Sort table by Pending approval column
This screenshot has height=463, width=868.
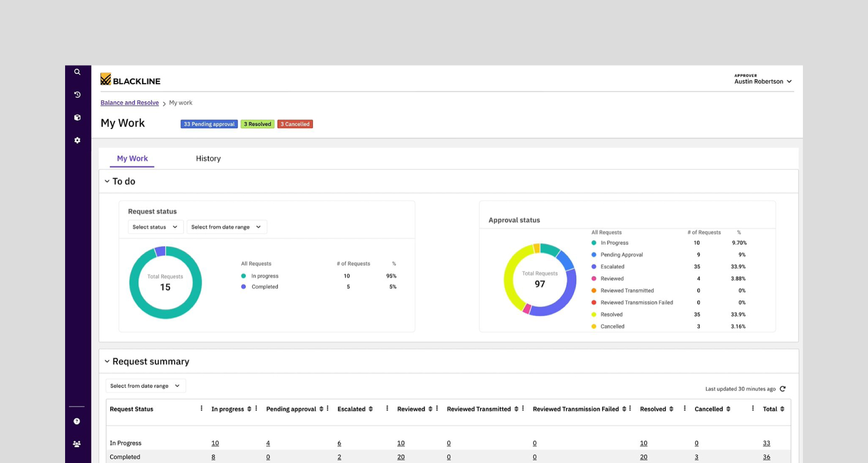coord(321,409)
